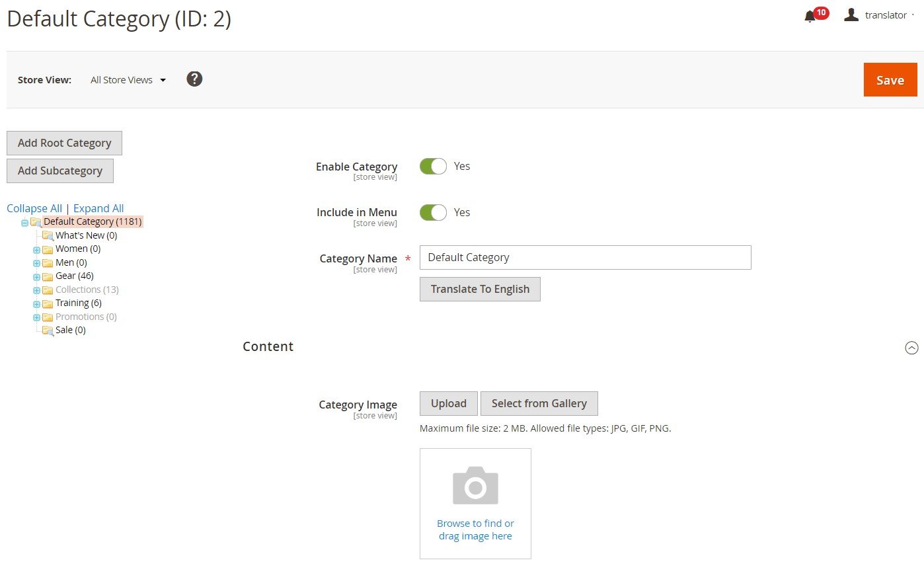
Task: Click the What's New folder icon
Action: pyautogui.click(x=48, y=236)
